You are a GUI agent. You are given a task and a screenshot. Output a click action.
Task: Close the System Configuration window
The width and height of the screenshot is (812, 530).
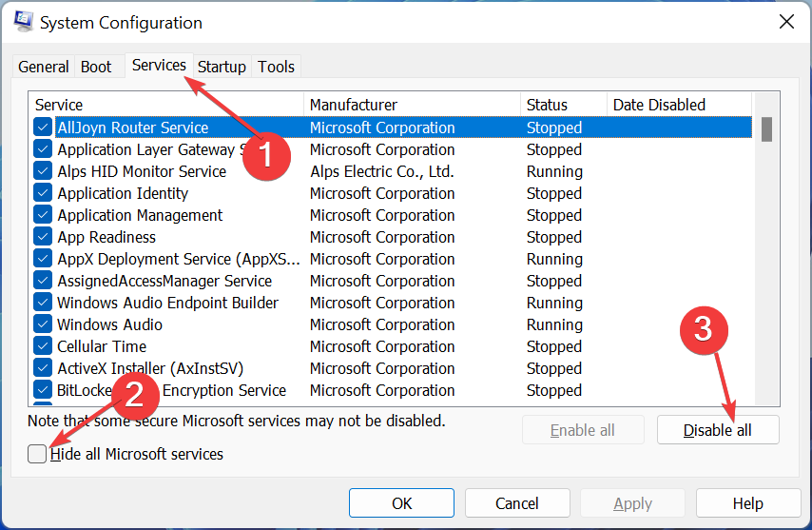[785, 21]
